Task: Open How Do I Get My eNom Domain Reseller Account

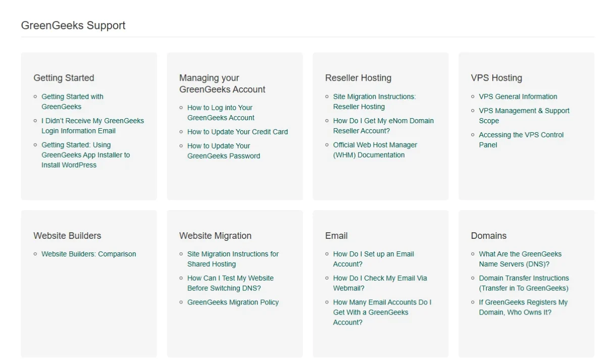Action: click(x=383, y=126)
